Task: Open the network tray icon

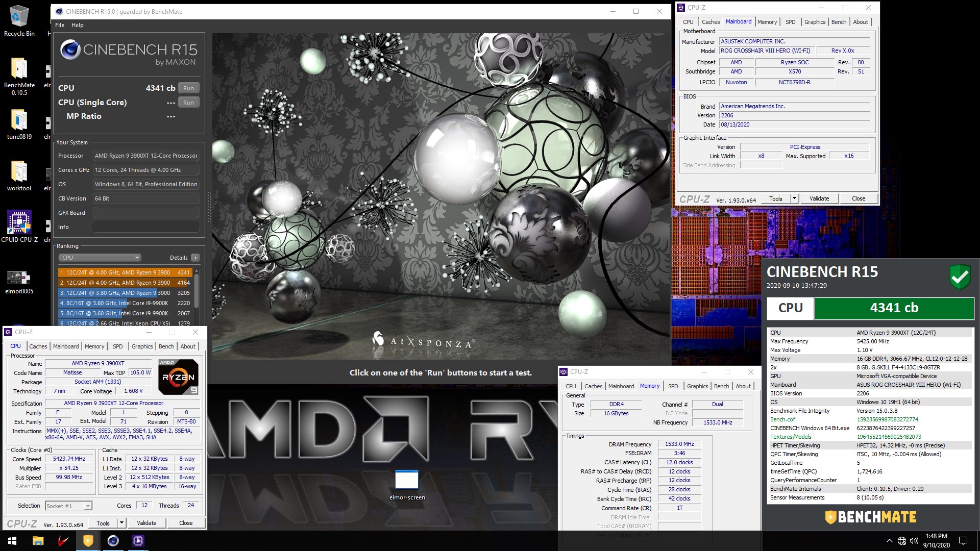Action: coord(902,541)
